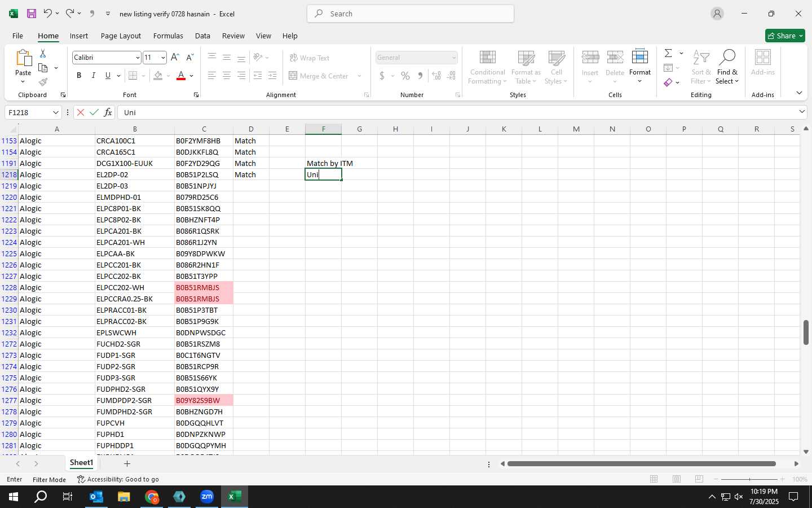This screenshot has width=812, height=508.
Task: Click the Increase Indent icon
Action: [x=272, y=76]
